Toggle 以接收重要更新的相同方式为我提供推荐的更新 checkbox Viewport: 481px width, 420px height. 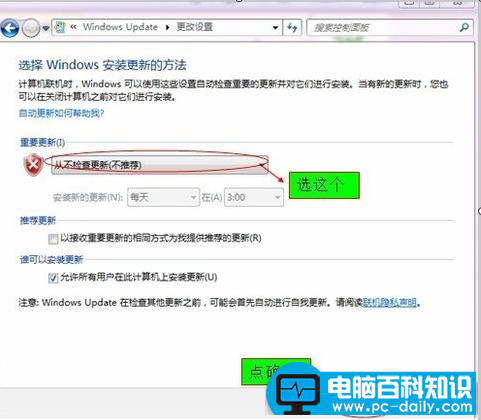tap(53, 239)
